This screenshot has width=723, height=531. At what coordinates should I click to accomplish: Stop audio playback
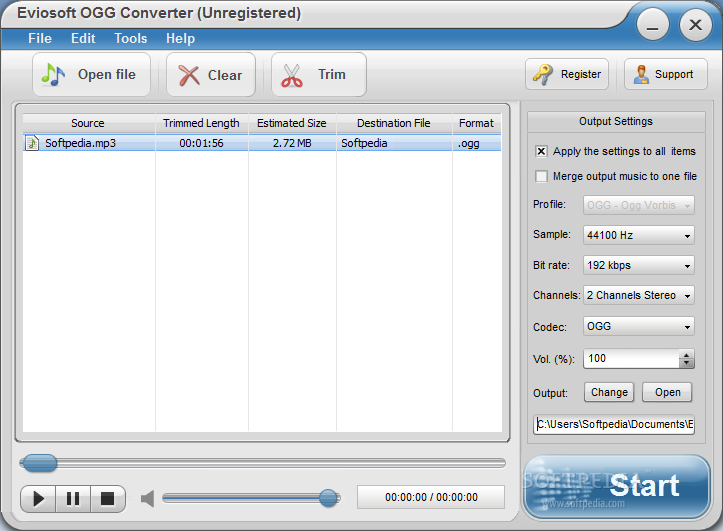[108, 499]
